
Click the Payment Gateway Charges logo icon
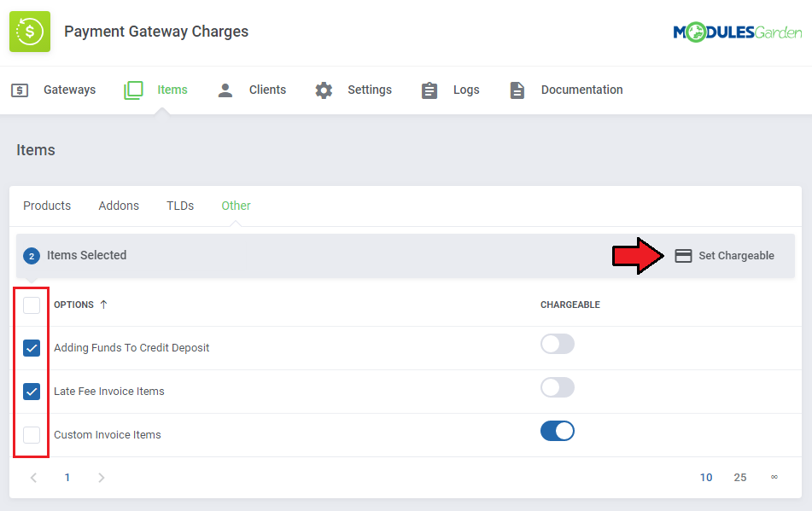click(x=30, y=32)
